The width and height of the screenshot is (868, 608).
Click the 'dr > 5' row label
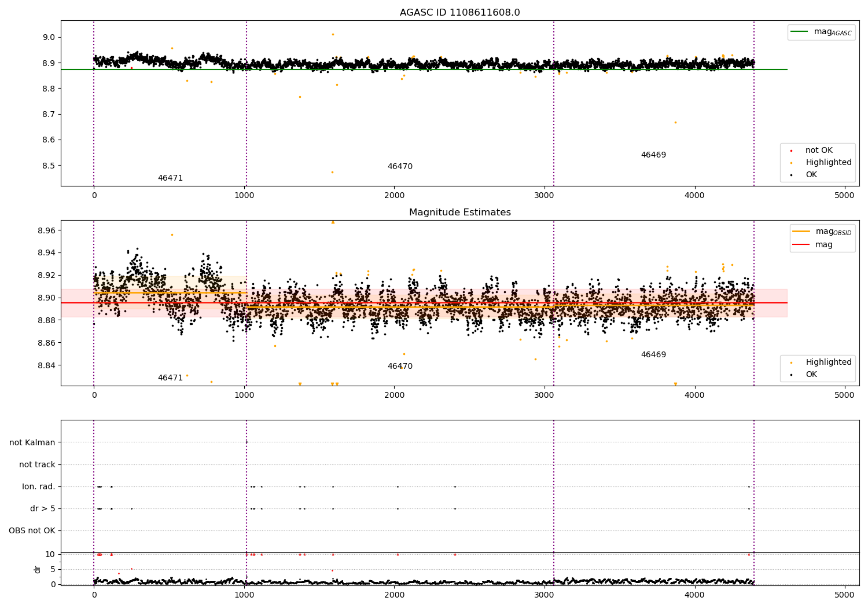(x=43, y=509)
